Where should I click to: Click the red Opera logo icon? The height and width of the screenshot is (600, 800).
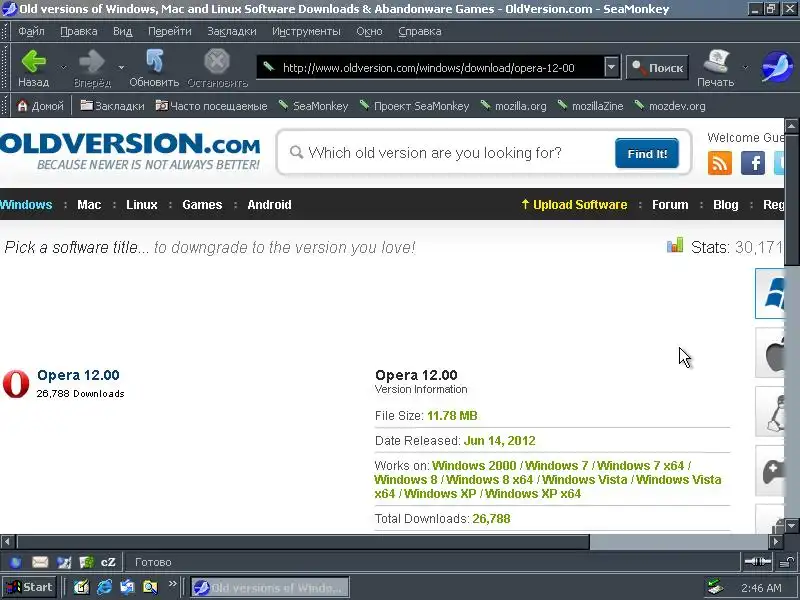pyautogui.click(x=16, y=384)
